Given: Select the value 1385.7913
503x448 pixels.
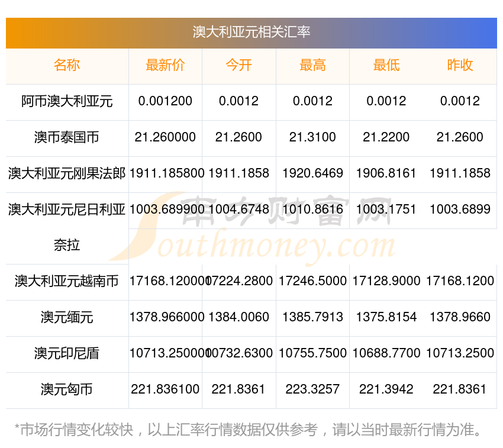Looking at the screenshot, I should [313, 317].
